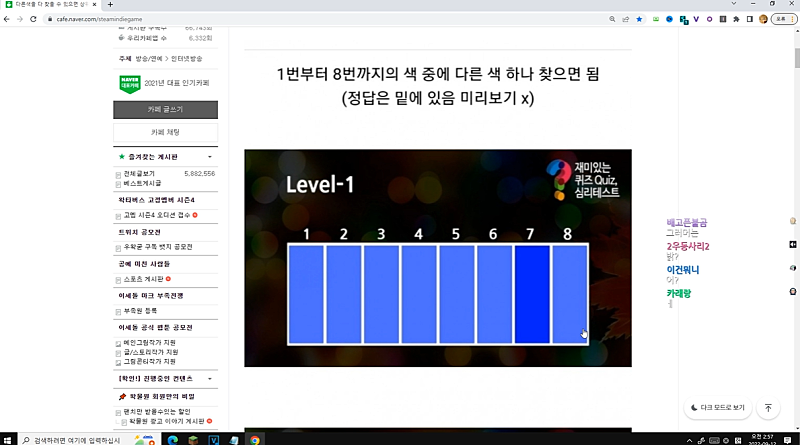This screenshot has width=800, height=445.
Task: Open the 글/스토리작가 지원 board link
Action: [151, 352]
